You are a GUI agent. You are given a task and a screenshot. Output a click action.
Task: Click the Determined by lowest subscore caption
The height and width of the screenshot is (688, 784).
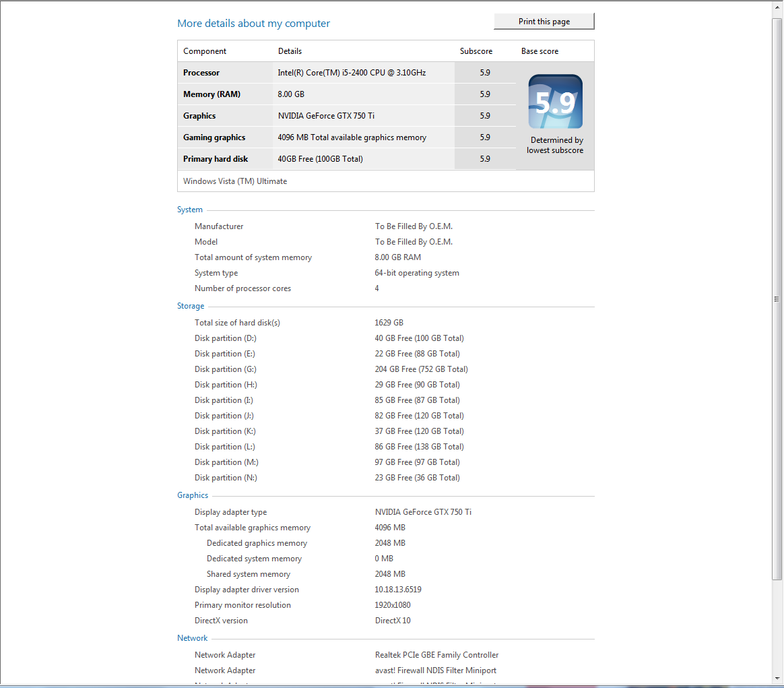(x=555, y=145)
